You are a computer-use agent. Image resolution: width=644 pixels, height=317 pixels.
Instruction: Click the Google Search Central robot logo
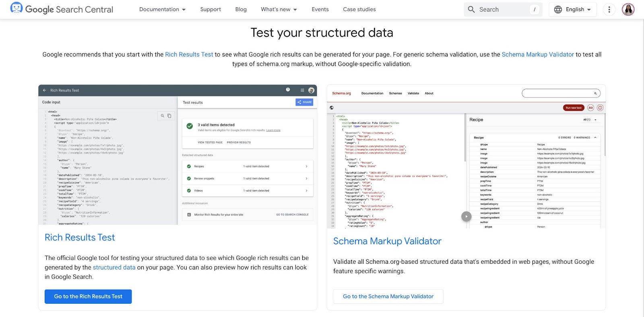(16, 8)
